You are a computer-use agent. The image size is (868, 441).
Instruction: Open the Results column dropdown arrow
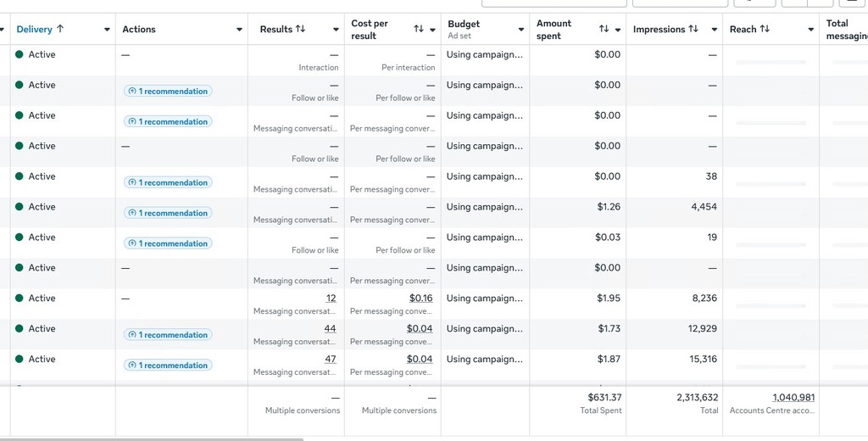pos(336,30)
